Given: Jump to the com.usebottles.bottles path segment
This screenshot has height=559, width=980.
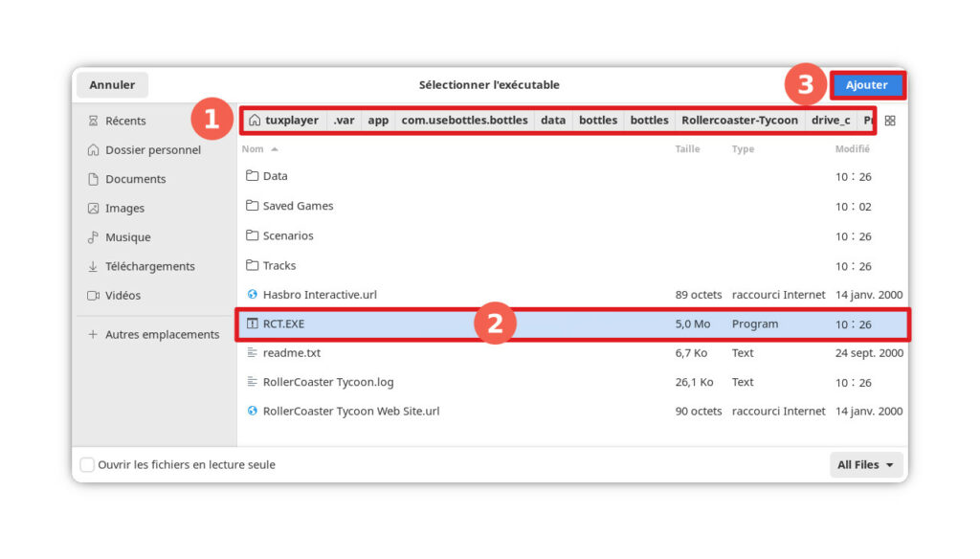Looking at the screenshot, I should pyautogui.click(x=464, y=121).
